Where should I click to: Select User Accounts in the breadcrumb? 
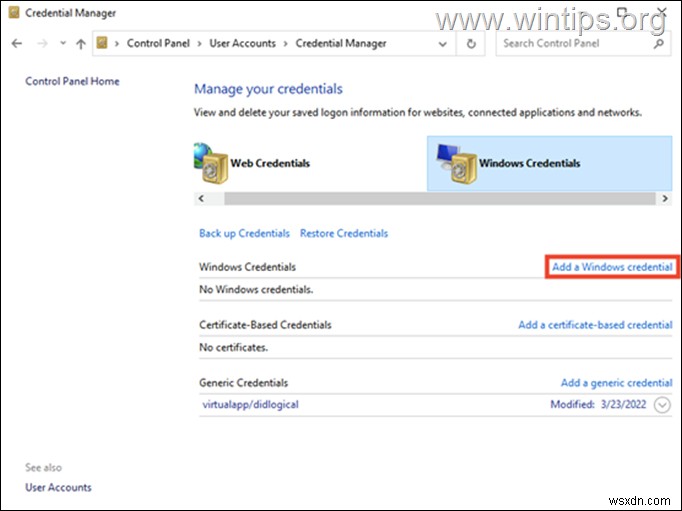pyautogui.click(x=243, y=43)
